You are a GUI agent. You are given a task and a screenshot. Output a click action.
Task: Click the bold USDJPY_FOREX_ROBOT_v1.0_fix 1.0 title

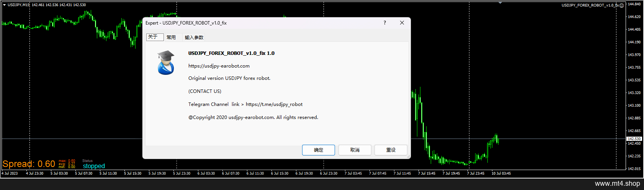pyautogui.click(x=231, y=53)
